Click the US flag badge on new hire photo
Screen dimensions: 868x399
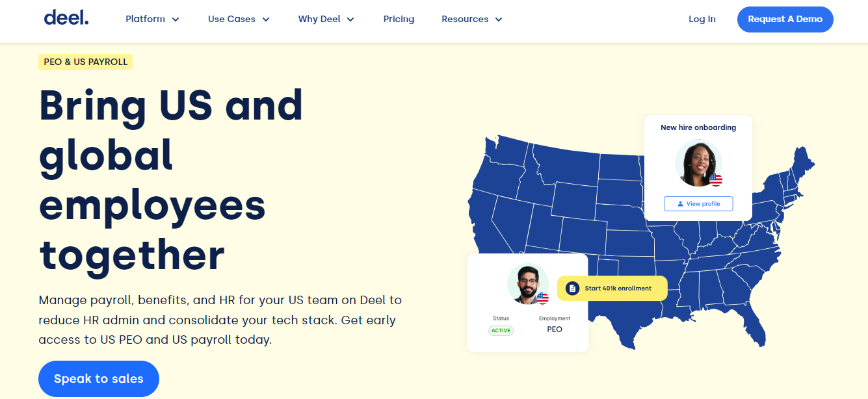[x=715, y=180]
